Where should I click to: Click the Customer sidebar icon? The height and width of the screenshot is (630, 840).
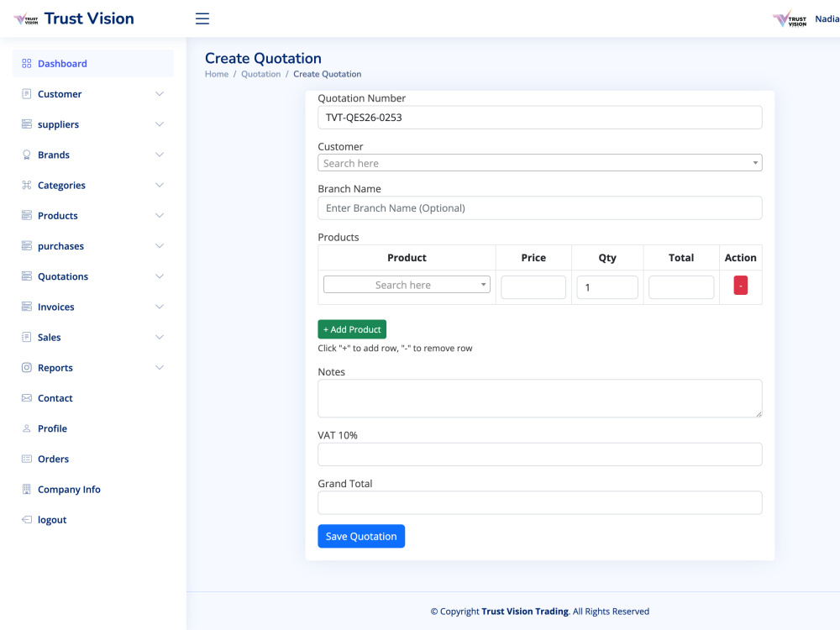pos(26,94)
